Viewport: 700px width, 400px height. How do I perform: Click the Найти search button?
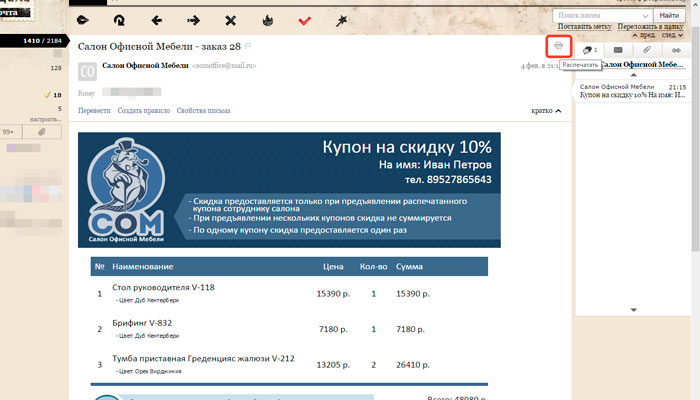tap(669, 15)
